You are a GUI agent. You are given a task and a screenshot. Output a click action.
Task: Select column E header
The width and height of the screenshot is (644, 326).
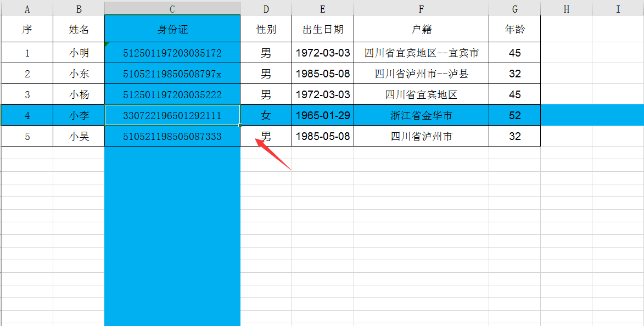click(323, 9)
